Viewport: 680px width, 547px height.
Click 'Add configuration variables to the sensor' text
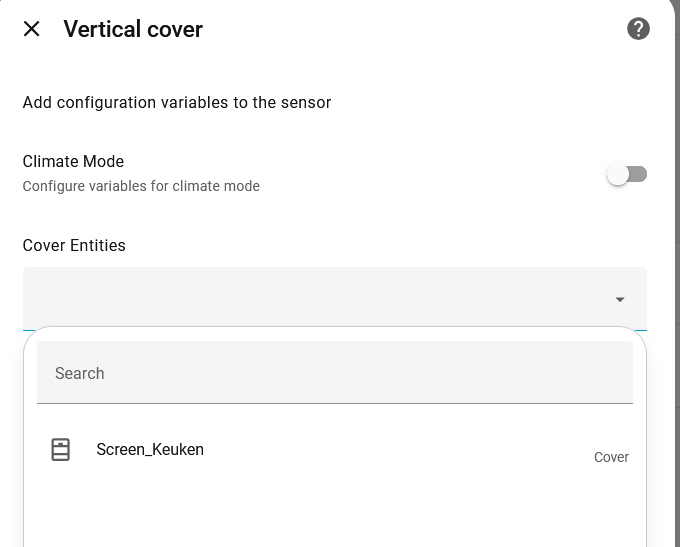coord(177,102)
